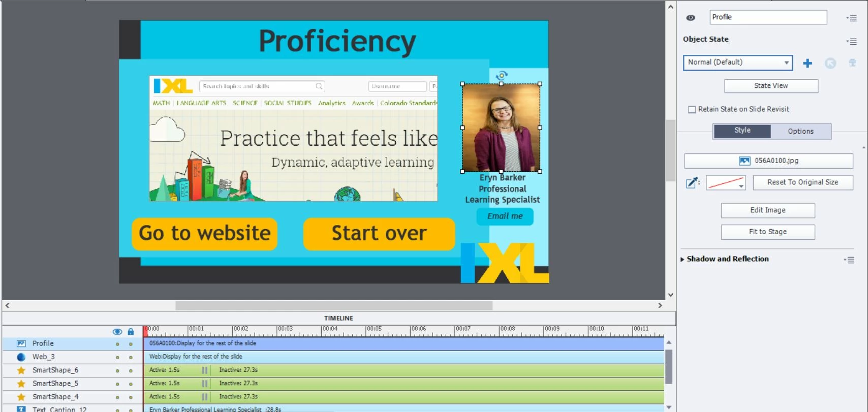Toggle visibility dot for SmartShape_6 layer
This screenshot has width=868, height=412.
click(117, 370)
